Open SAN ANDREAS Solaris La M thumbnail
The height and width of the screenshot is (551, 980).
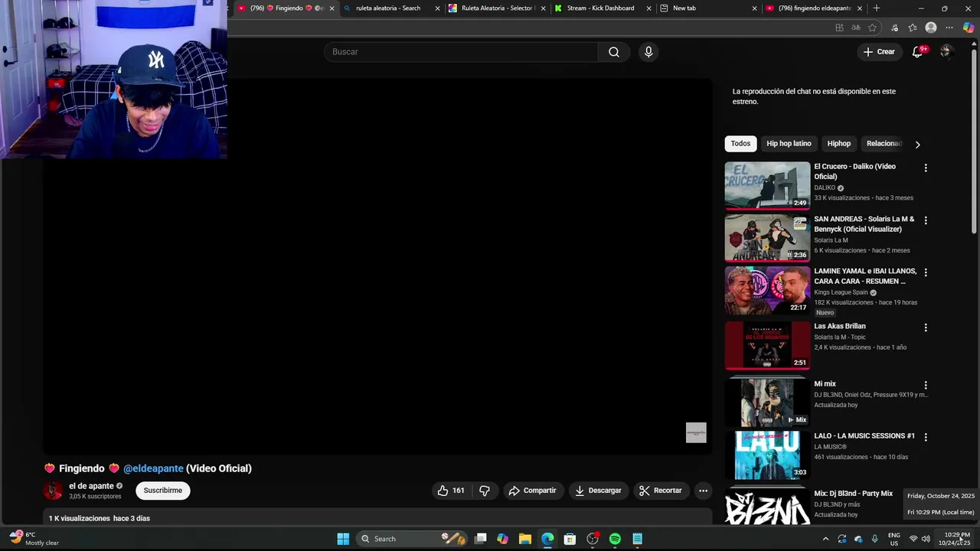coord(767,238)
